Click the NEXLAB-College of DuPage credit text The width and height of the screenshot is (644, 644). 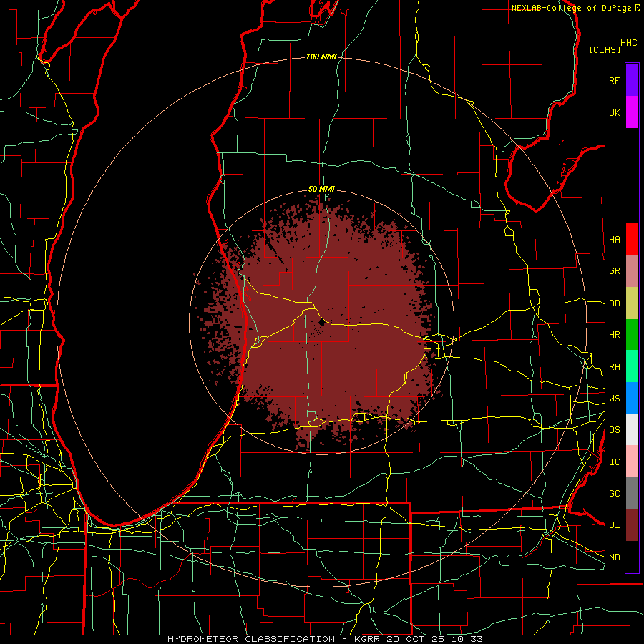click(571, 8)
